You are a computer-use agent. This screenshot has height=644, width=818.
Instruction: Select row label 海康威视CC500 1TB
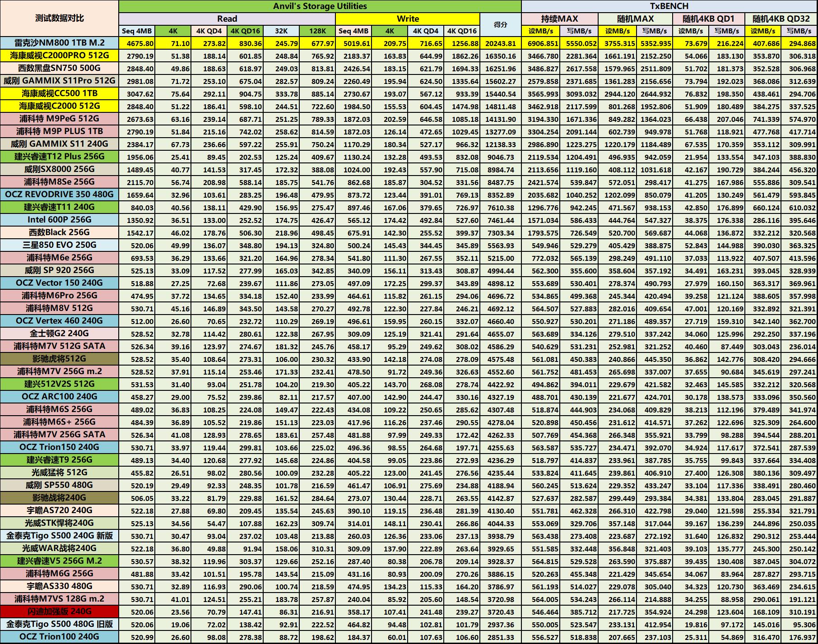click(x=59, y=93)
